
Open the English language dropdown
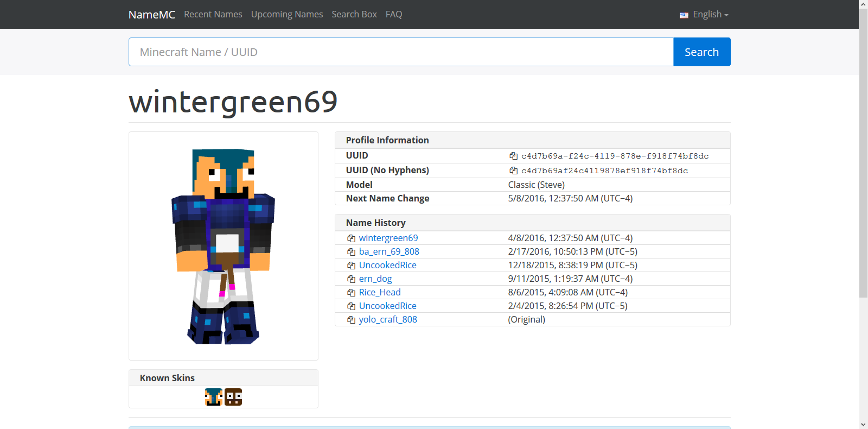704,15
